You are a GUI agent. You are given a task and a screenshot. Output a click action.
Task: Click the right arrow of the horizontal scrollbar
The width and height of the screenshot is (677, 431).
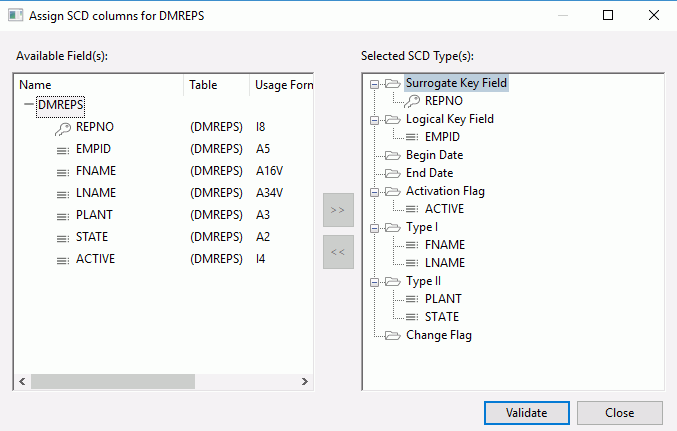coord(305,381)
